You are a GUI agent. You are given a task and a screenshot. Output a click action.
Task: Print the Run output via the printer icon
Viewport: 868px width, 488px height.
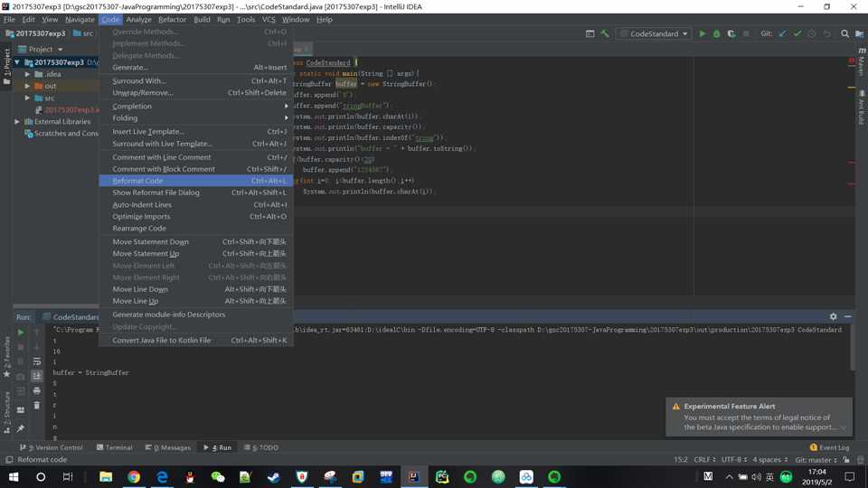pyautogui.click(x=36, y=390)
